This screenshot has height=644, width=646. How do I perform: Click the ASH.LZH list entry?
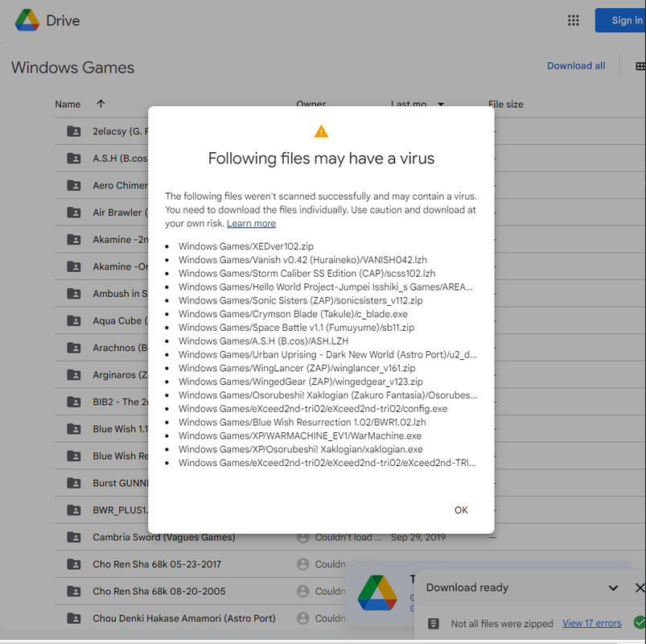pos(263,341)
